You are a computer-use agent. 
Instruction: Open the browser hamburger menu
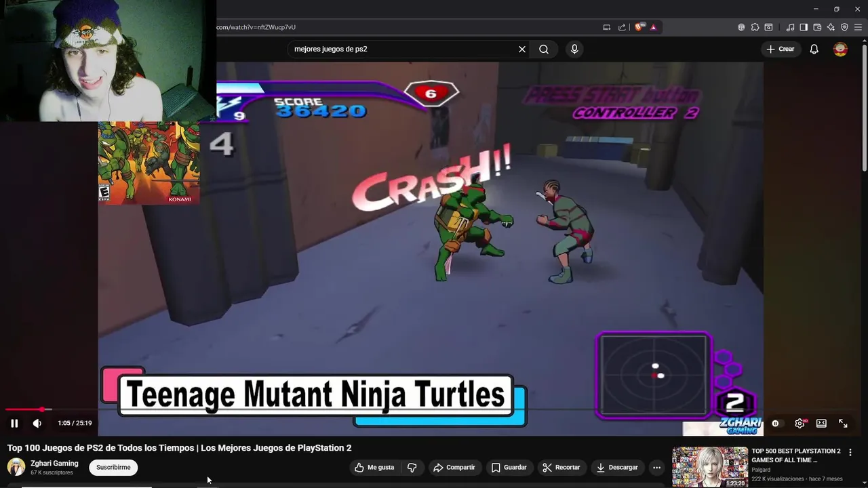[858, 27]
